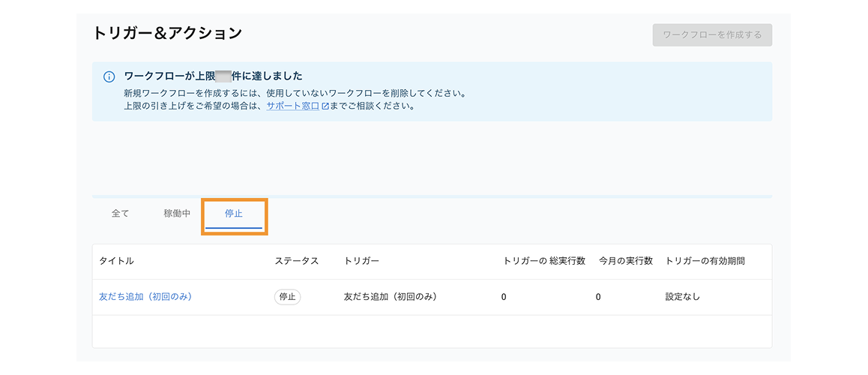Viewport: 868px width, 375px height.
Task: Click the タイトル column header
Action: [x=116, y=261]
